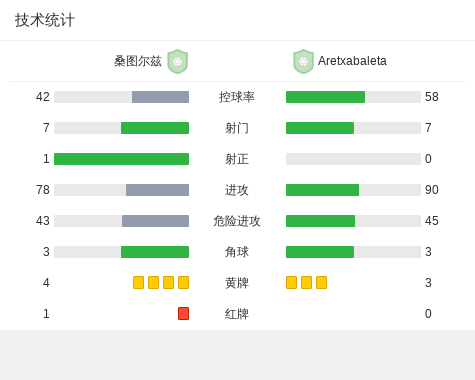Click the 58 possession bar of Aretxabaleta
Screen dimensions: 475x380
coord(353,97)
